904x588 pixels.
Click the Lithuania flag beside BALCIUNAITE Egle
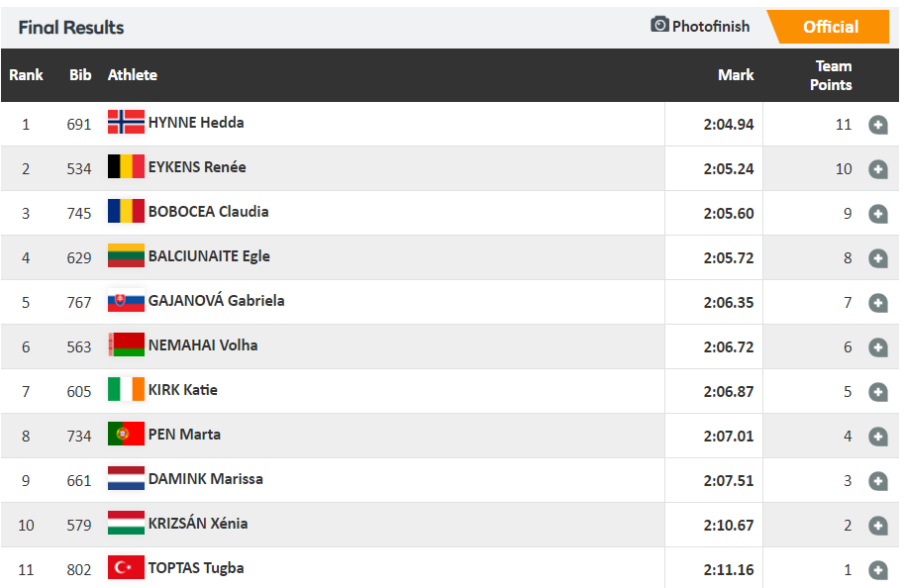pos(126,256)
